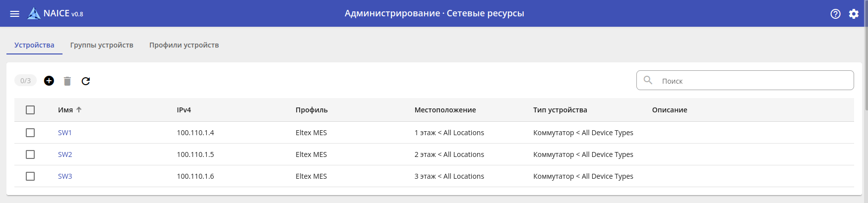Refresh the device list
868x203 pixels.
click(x=86, y=81)
